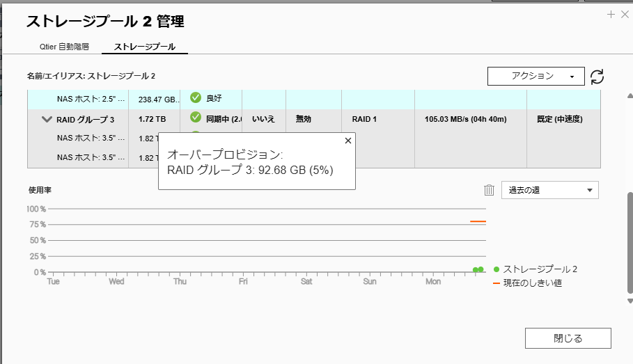This screenshot has width=633, height=364.
Task: Select the first NAS ホスト: 3.5" disk row
Action: click(91, 139)
